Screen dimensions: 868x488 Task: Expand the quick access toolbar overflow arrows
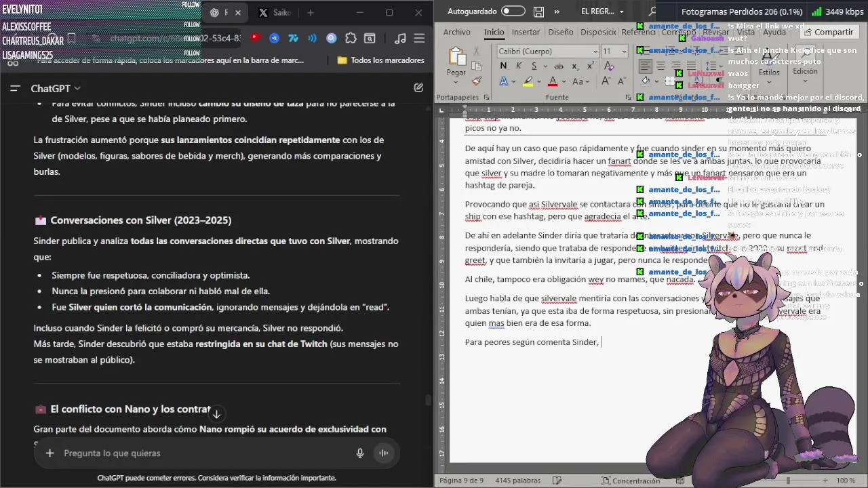pos(557,12)
